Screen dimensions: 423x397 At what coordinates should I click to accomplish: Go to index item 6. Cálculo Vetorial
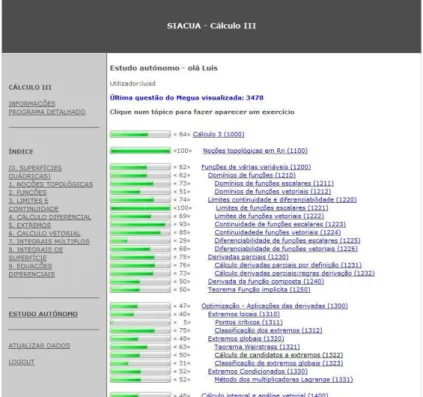44,233
